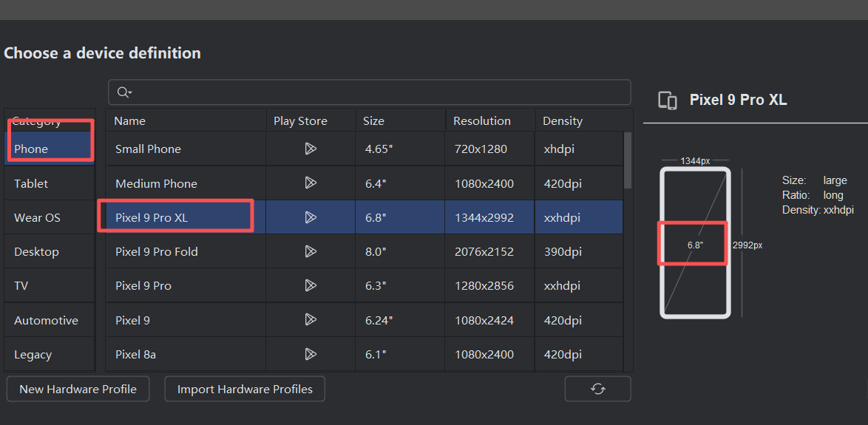
Task: Click Play Store icon for Pixel 8a
Action: point(311,354)
